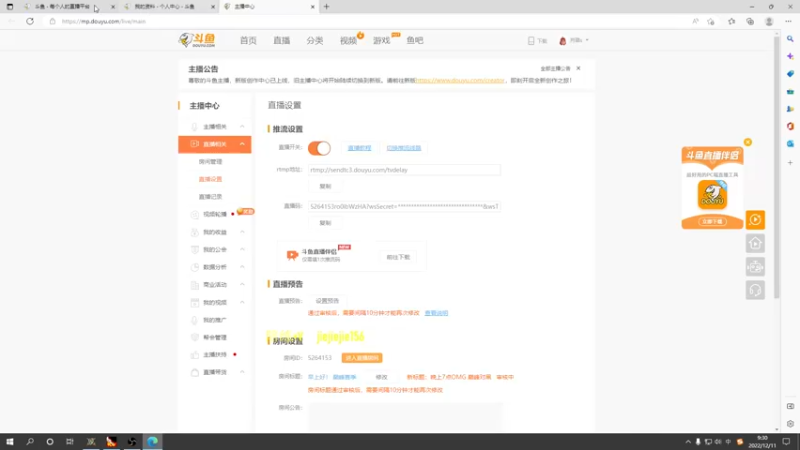Image resolution: width=800 pixels, height=450 pixels.
Task: Click the user avatar in header
Action: 563,40
